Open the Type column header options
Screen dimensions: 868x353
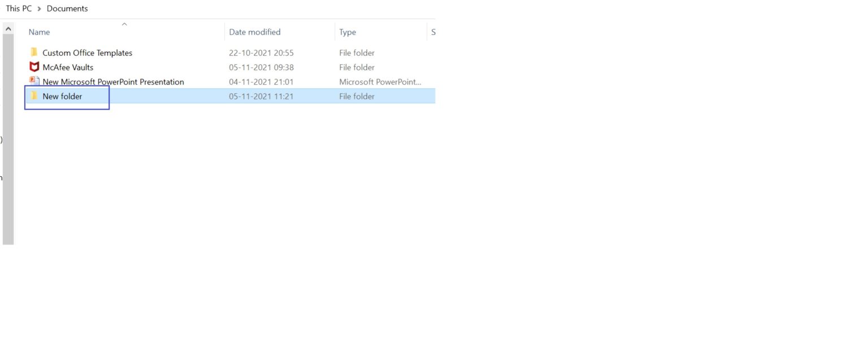pyautogui.click(x=347, y=32)
